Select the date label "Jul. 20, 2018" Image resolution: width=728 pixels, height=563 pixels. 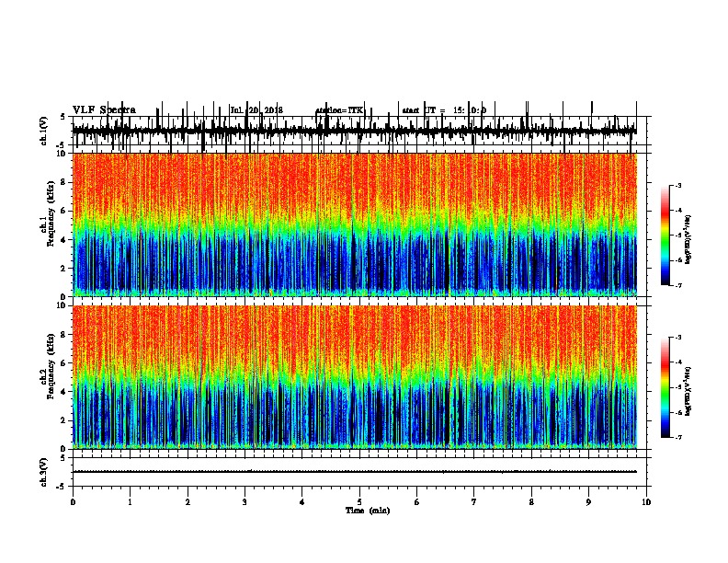256,110
